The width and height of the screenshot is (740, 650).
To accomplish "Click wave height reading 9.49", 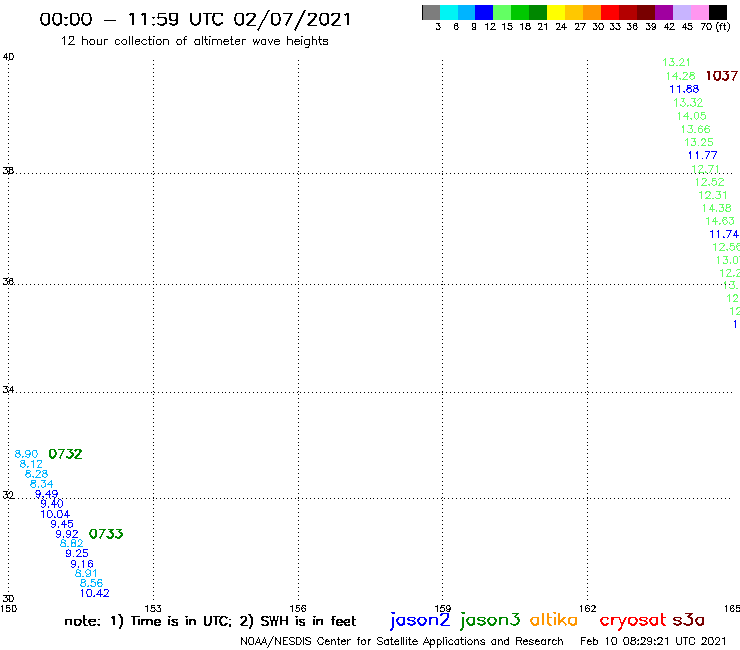I will pos(46,494).
